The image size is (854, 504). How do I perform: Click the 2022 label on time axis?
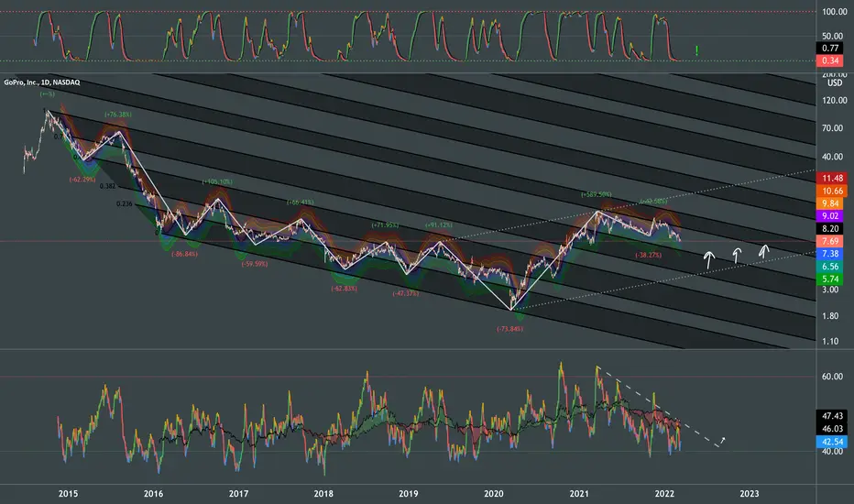click(664, 494)
